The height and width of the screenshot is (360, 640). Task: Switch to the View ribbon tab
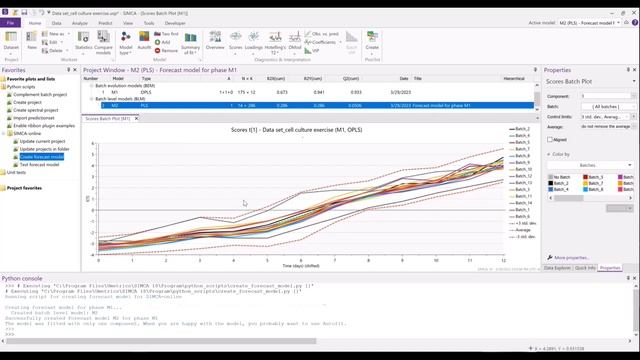[x=128, y=23]
